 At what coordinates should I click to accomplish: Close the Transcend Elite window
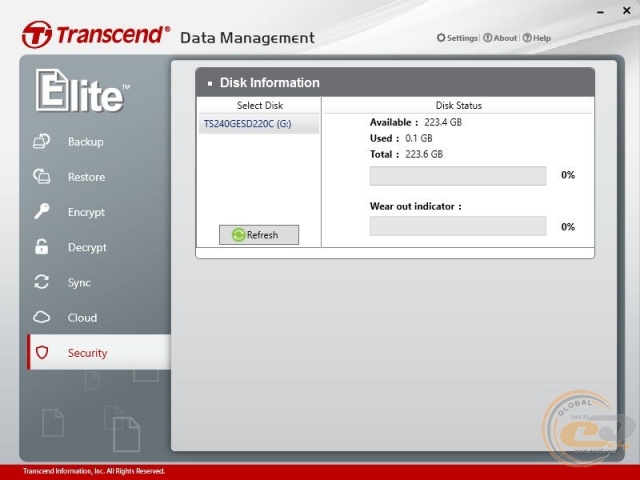coord(627,11)
